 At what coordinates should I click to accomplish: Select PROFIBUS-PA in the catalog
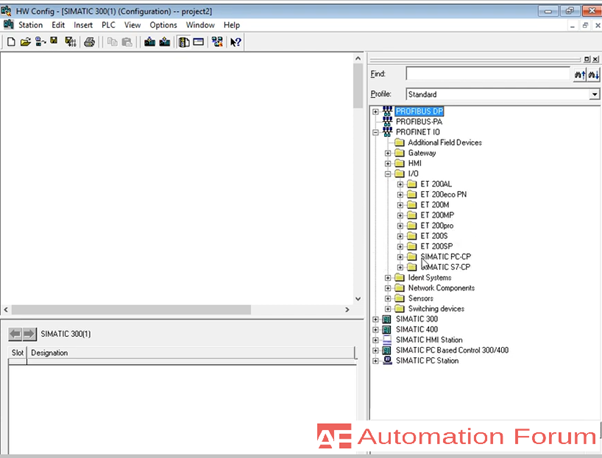(x=419, y=122)
